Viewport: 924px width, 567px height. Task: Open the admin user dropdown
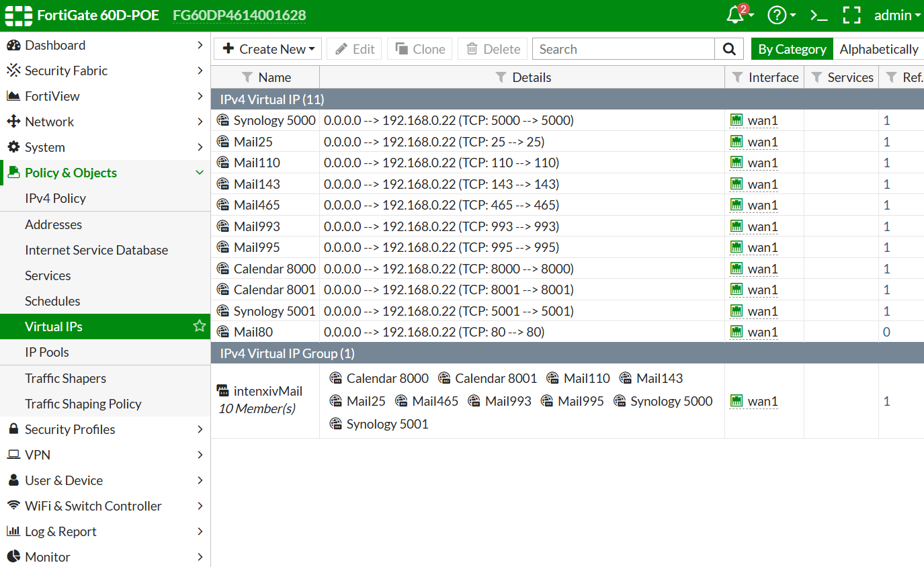897,15
